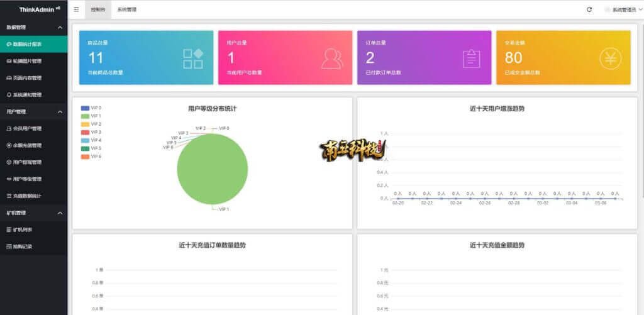Go to 余额充值管理 page
Screen dimensions: 644x315
click(x=27, y=145)
